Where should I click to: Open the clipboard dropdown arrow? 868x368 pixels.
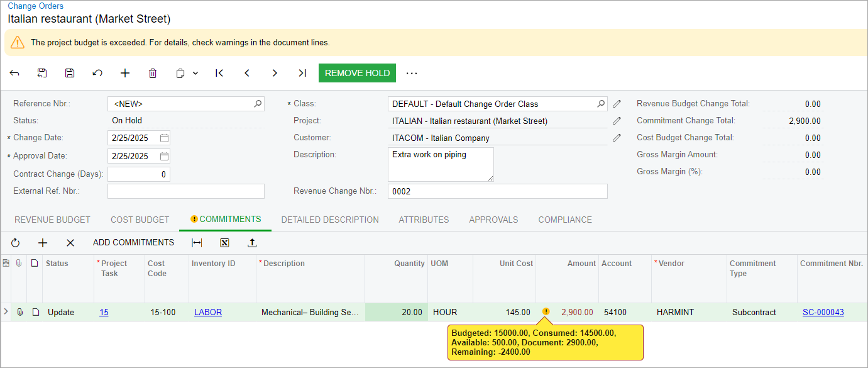(x=195, y=73)
